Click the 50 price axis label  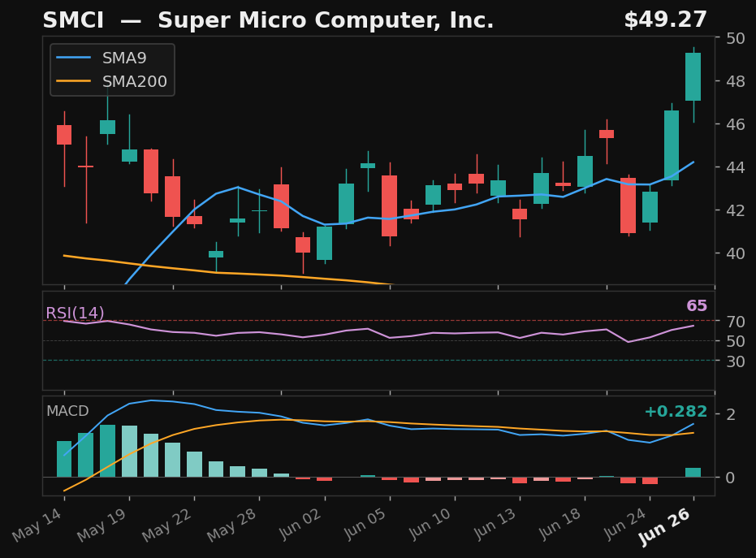tap(735, 38)
